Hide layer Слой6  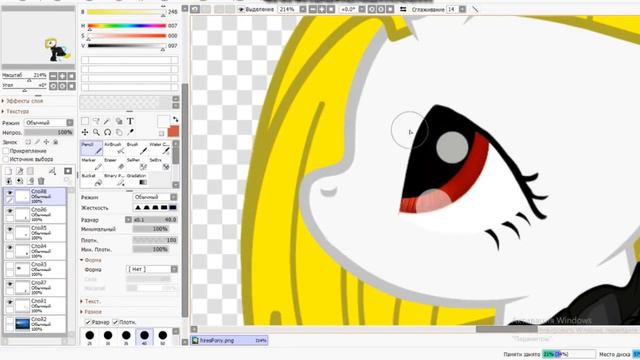point(10,211)
